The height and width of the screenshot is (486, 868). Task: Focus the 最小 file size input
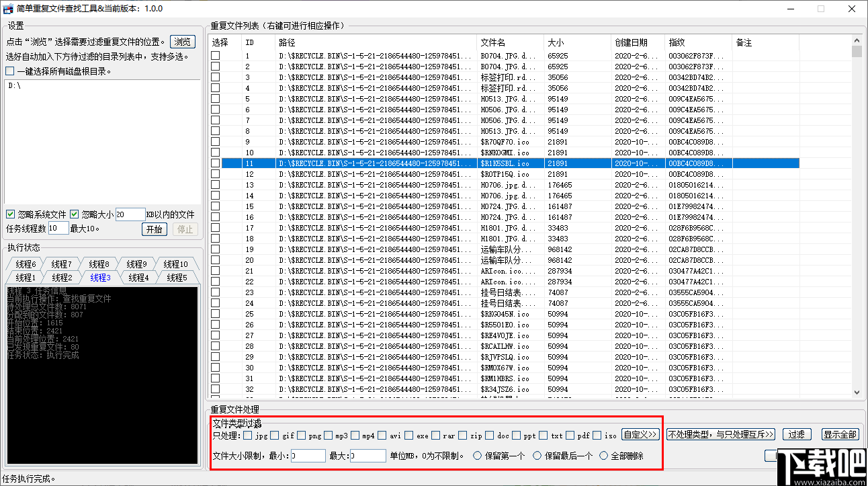pyautogui.click(x=308, y=456)
